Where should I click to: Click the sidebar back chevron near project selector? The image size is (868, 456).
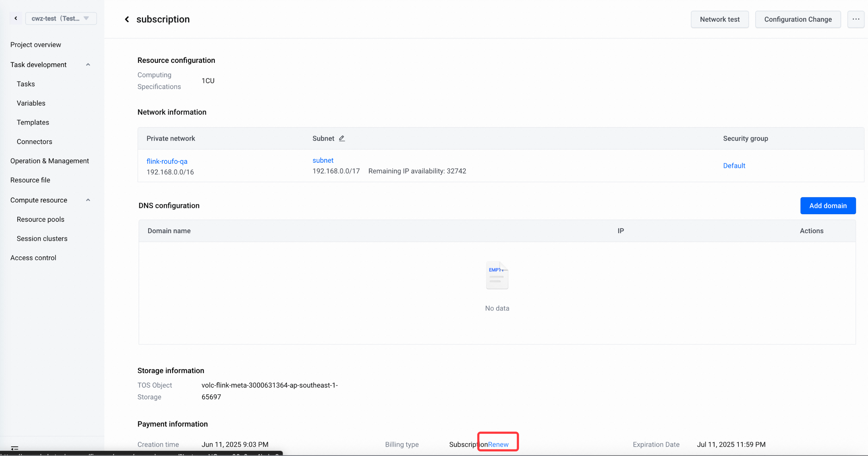point(16,18)
